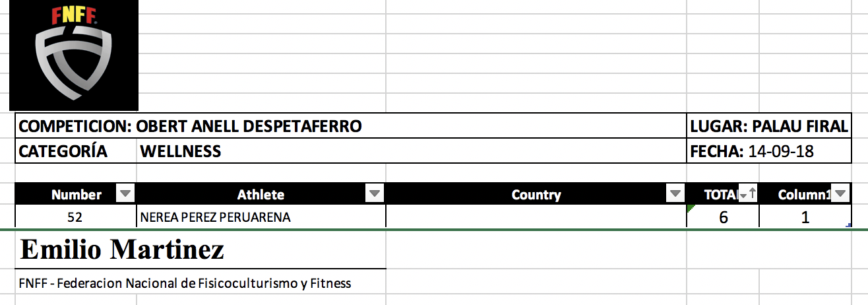
Task: Open the Column1 filter dropdown
Action: tap(840, 194)
